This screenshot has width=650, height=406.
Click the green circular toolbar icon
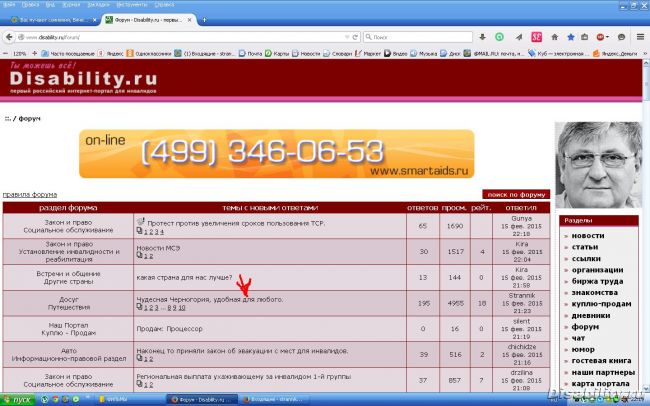(x=500, y=37)
